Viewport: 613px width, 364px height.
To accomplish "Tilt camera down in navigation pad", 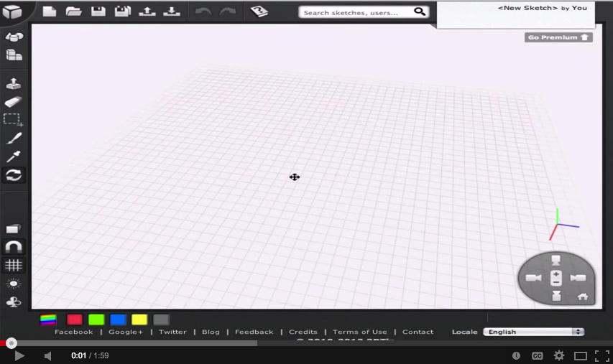I will (x=556, y=296).
